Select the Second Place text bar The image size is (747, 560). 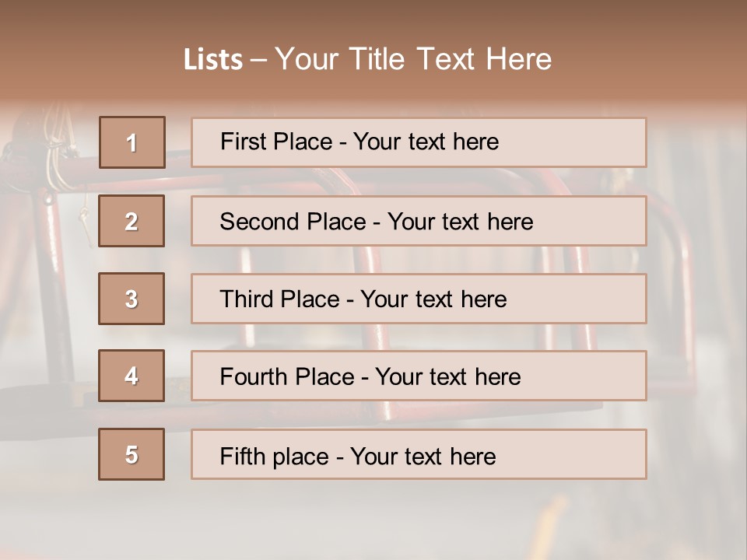tap(419, 221)
